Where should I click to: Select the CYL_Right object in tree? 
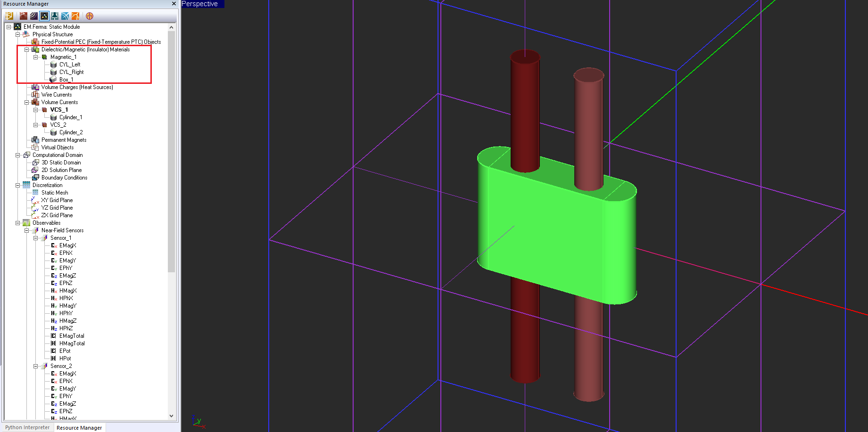point(71,72)
